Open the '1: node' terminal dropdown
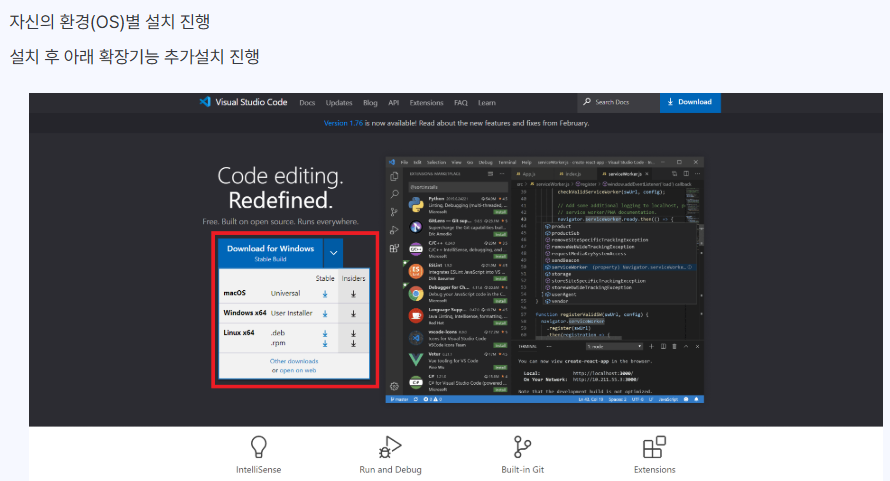 pyautogui.click(x=614, y=346)
